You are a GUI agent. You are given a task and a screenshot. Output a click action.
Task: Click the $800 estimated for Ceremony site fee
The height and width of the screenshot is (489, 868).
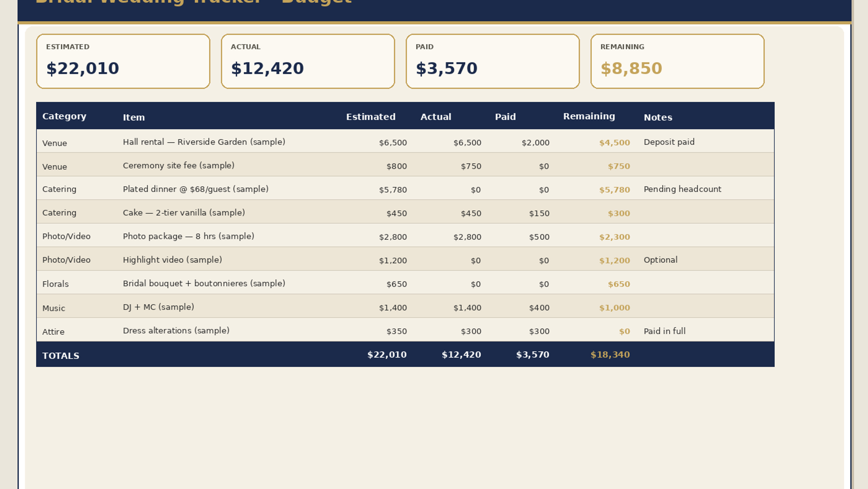coord(397,166)
